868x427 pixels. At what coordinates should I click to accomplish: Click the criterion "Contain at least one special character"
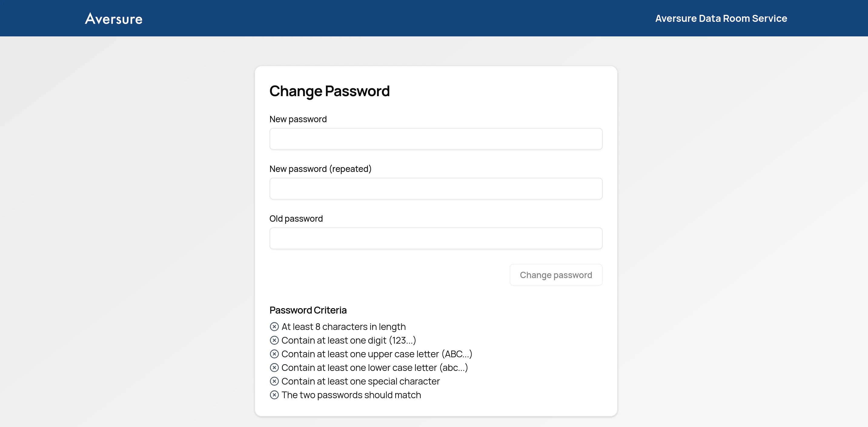(360, 381)
